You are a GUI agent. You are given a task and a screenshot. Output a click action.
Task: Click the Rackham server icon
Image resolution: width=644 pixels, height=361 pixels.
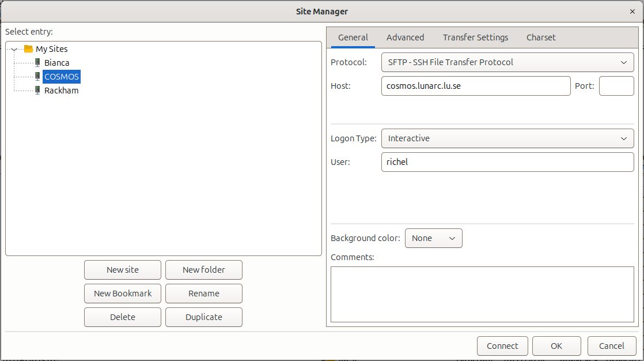click(x=37, y=90)
